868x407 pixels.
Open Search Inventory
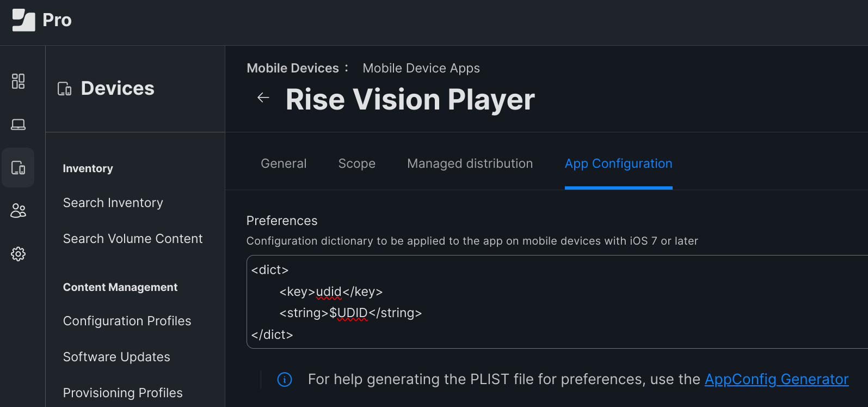113,203
